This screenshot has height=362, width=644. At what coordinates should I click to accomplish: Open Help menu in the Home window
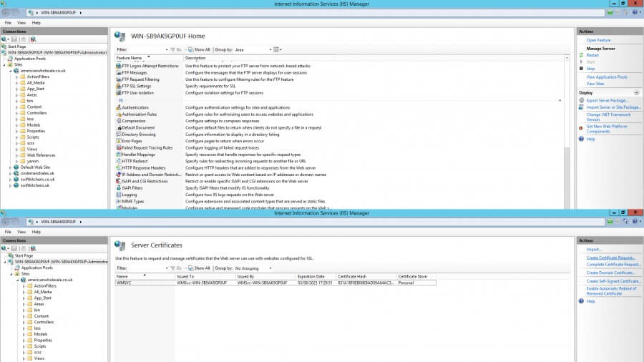36,23
